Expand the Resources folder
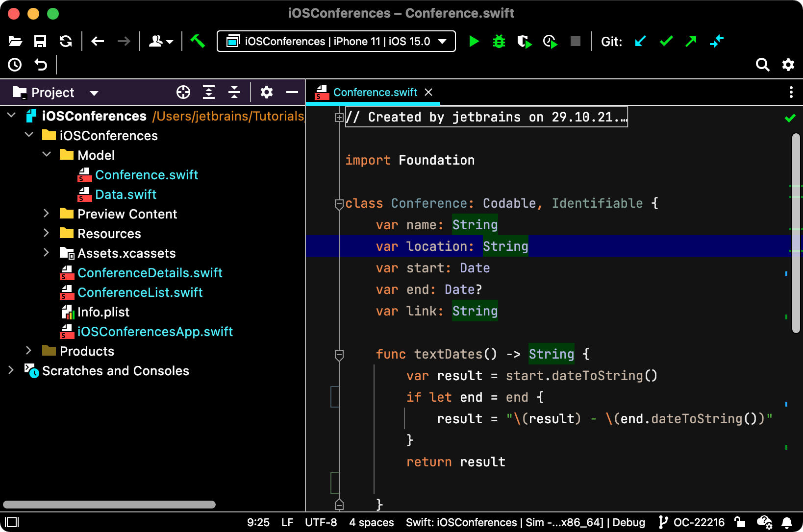The image size is (803, 532). click(46, 233)
